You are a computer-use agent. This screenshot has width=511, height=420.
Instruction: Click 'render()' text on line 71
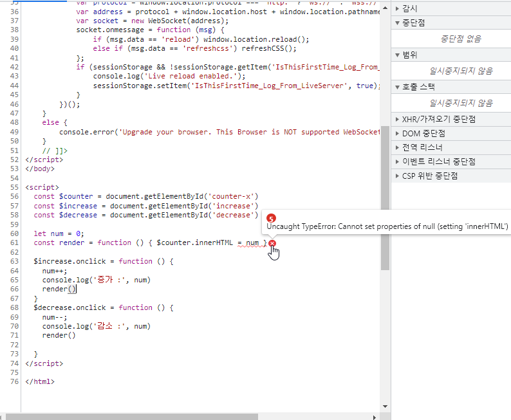59,335
